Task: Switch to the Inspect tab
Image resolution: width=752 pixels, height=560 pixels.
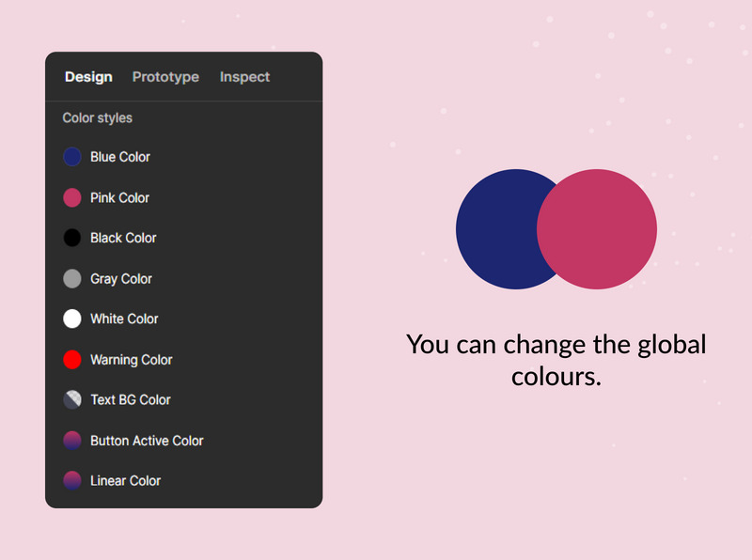Action: click(244, 77)
